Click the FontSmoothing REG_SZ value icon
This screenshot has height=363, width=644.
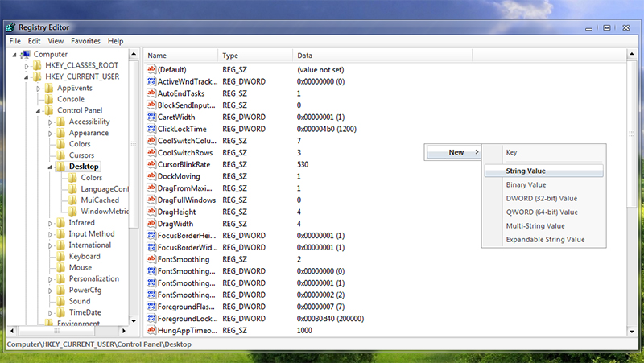point(151,259)
